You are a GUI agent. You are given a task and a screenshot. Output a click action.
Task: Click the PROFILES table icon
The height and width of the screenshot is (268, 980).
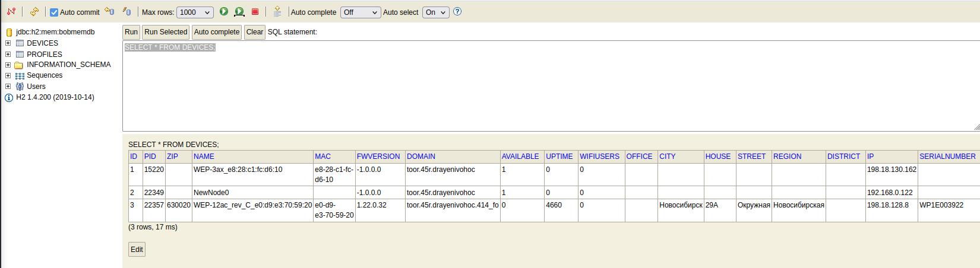[20, 54]
